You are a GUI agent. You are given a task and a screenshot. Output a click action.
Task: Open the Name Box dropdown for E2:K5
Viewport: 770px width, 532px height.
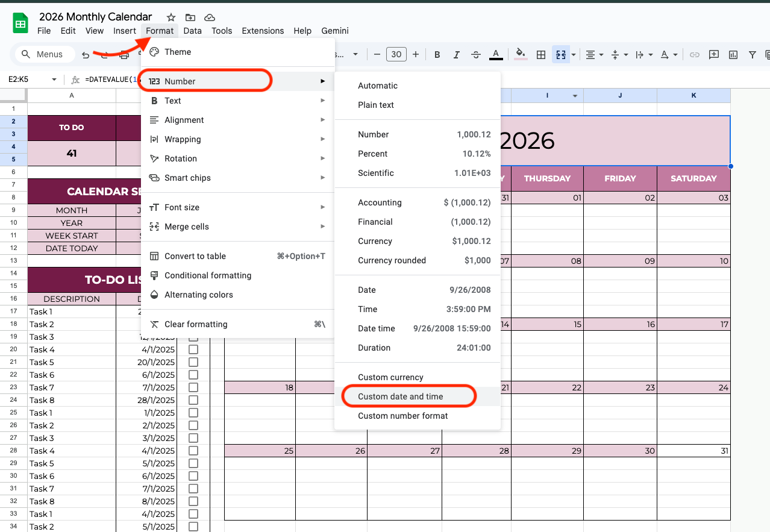tap(55, 79)
